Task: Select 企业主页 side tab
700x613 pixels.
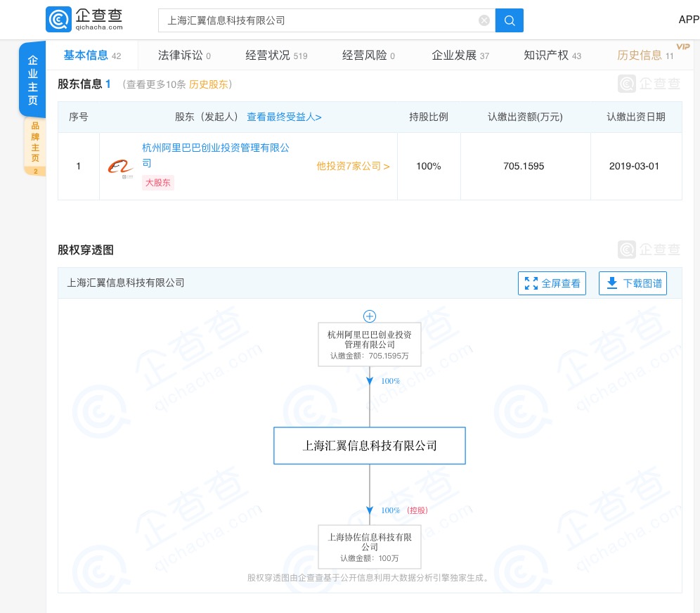Action: pos(33,80)
